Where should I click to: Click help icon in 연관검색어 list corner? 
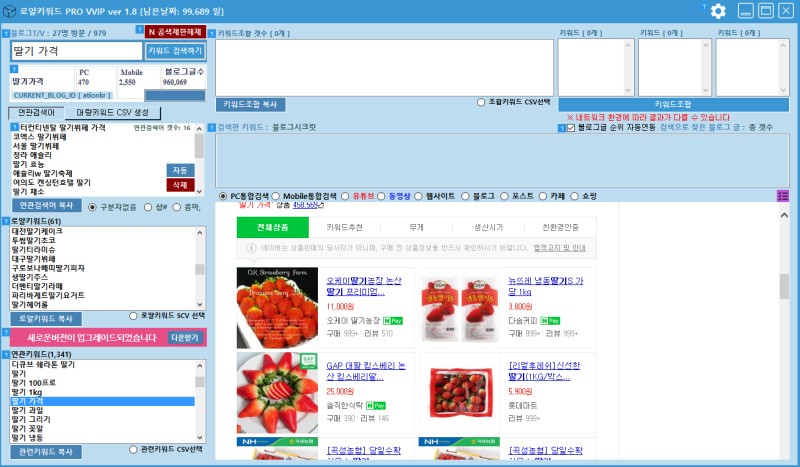point(15,127)
